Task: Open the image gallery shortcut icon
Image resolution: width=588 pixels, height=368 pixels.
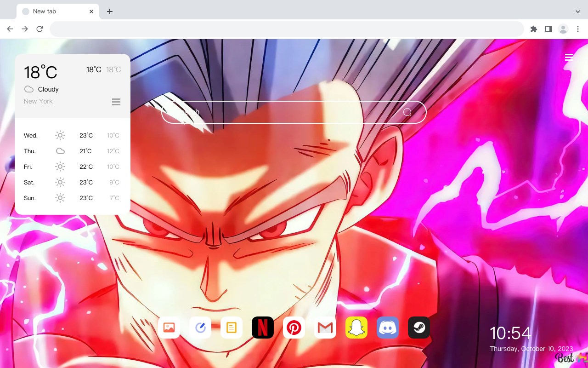Action: pos(169,328)
